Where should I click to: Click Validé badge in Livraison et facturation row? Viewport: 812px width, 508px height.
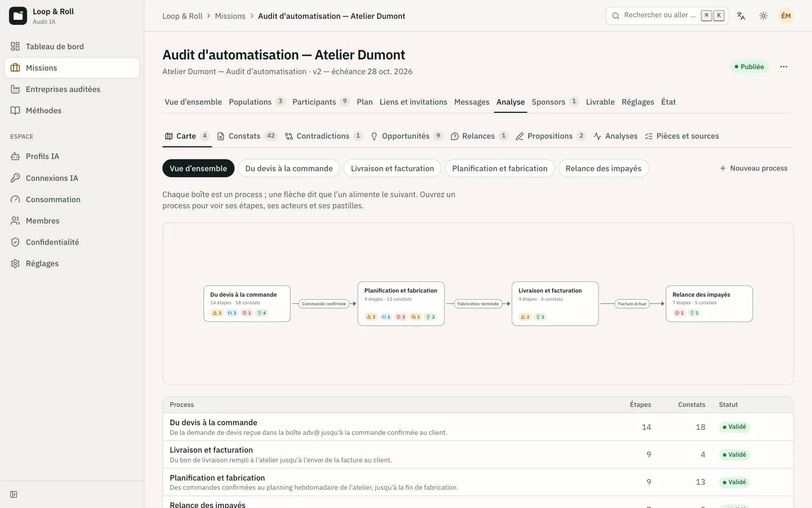point(734,455)
